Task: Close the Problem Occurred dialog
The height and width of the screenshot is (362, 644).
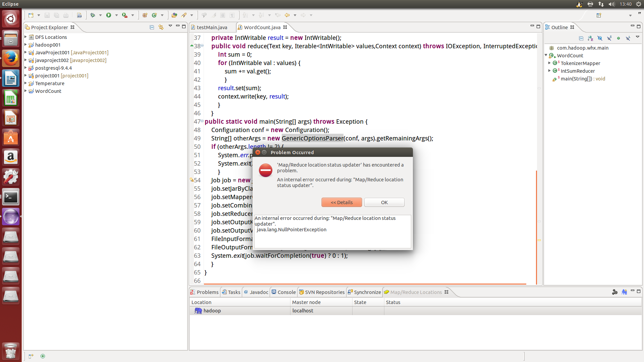Action: (258, 153)
